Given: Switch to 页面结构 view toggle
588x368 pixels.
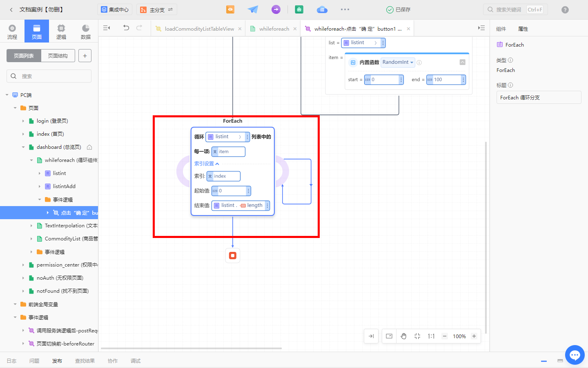Looking at the screenshot, I should click(x=58, y=56).
